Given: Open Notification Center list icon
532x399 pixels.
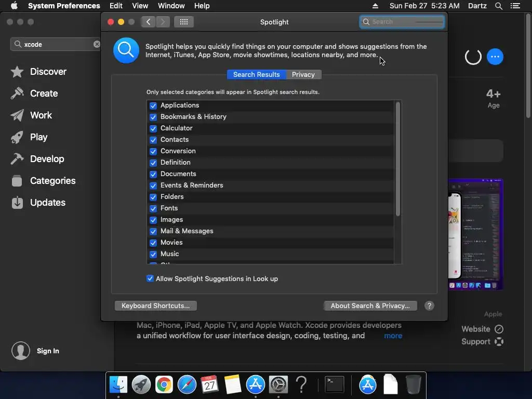Looking at the screenshot, I should (x=515, y=6).
